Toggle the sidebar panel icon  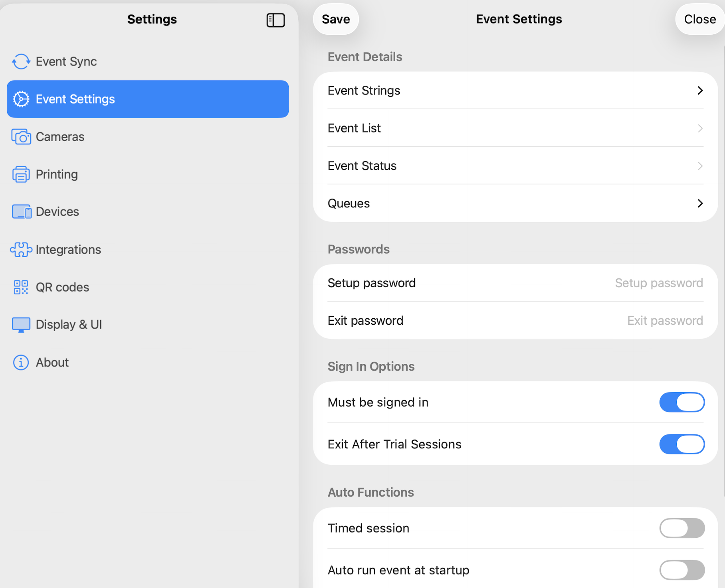click(x=275, y=20)
